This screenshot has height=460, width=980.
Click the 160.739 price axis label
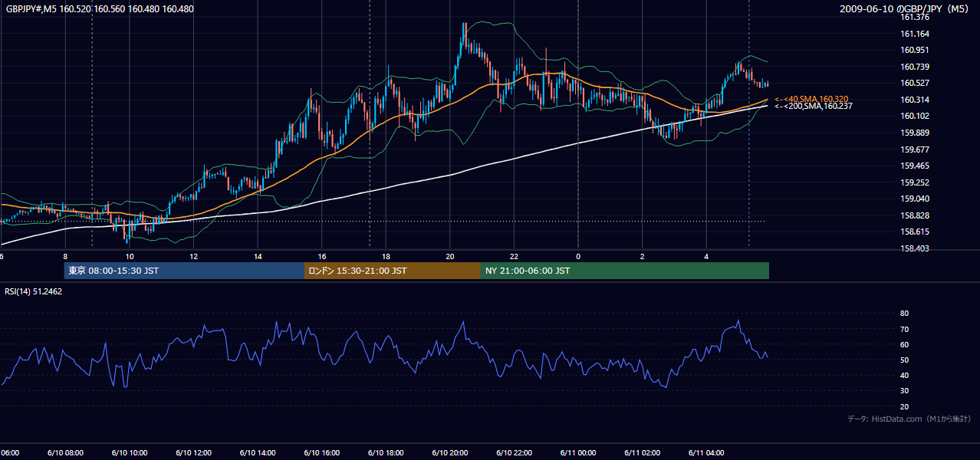(x=915, y=67)
